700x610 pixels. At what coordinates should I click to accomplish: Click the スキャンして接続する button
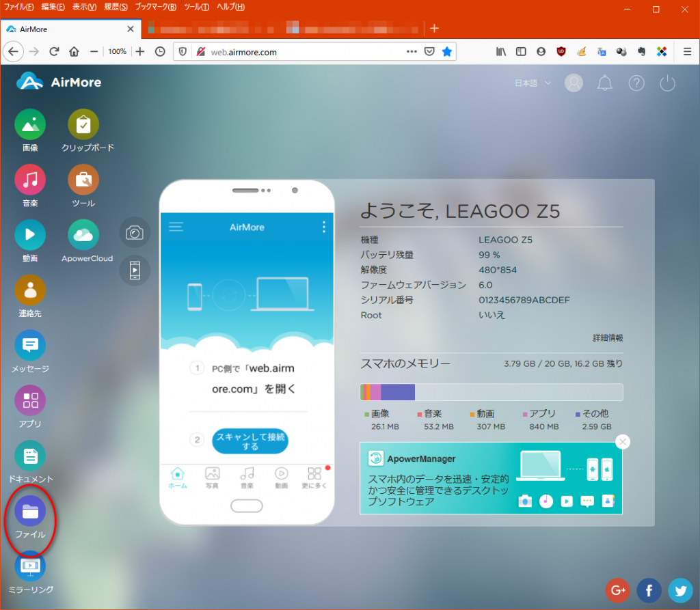pyautogui.click(x=250, y=441)
